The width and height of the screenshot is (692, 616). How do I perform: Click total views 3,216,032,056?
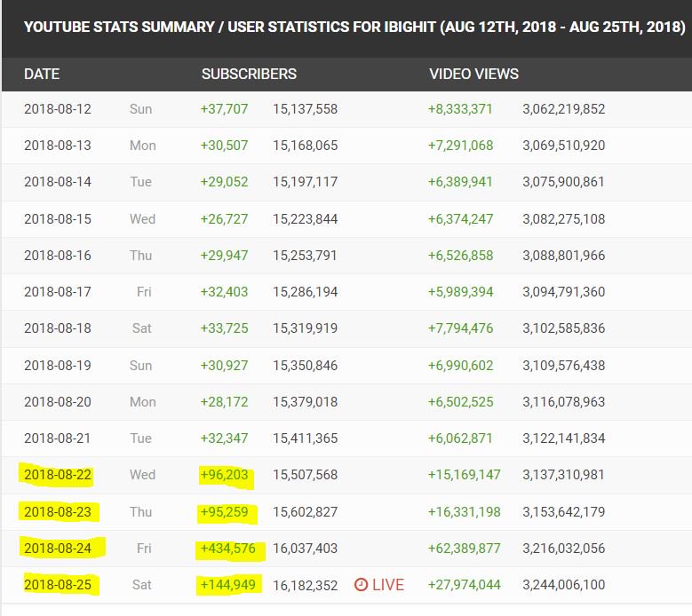(x=563, y=549)
